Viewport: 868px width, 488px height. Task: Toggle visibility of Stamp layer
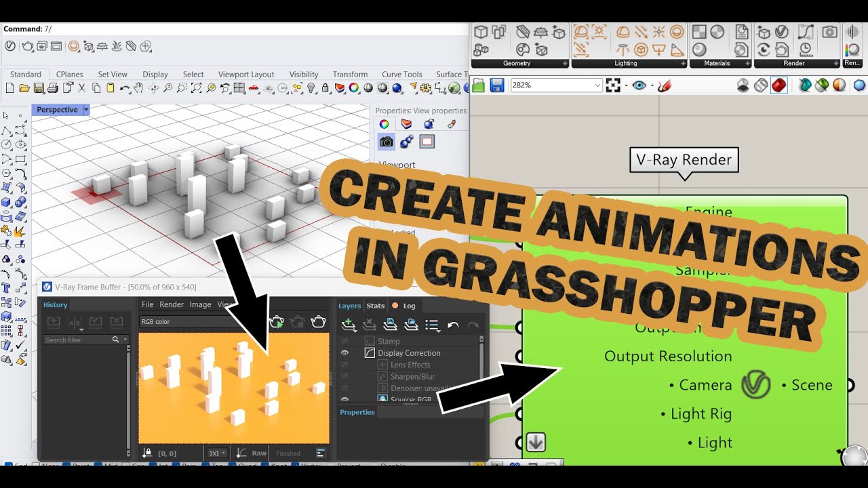click(x=344, y=341)
